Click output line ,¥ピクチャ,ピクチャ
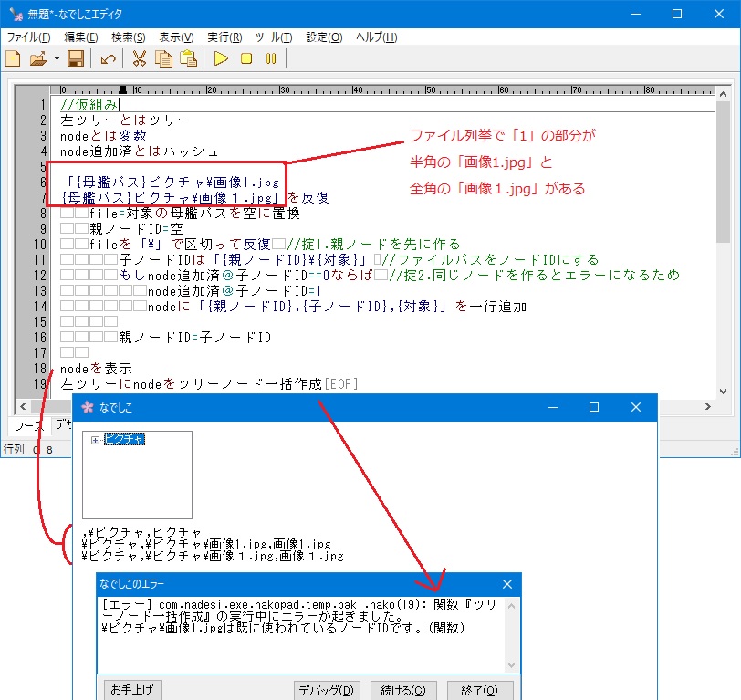 click(141, 533)
